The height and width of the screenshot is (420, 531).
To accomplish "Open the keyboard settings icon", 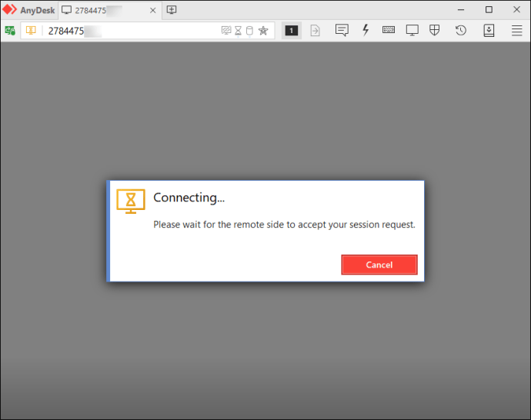I will coord(389,30).
